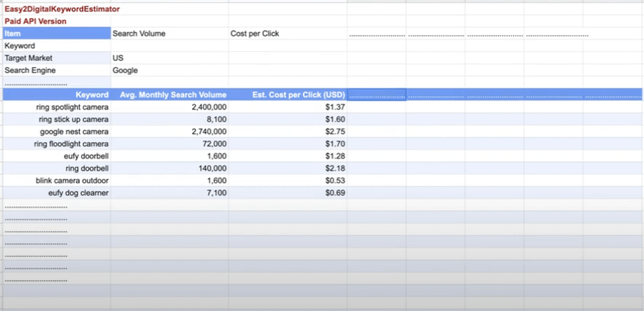Select the 72,000 search volume cell
The width and height of the screenshot is (644, 311).
pyautogui.click(x=170, y=144)
